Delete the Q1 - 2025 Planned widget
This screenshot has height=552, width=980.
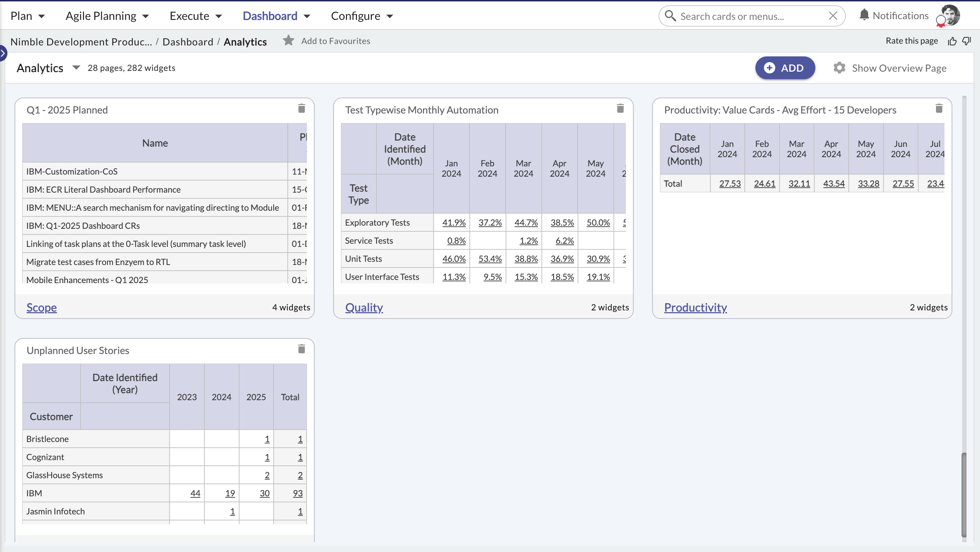(301, 109)
